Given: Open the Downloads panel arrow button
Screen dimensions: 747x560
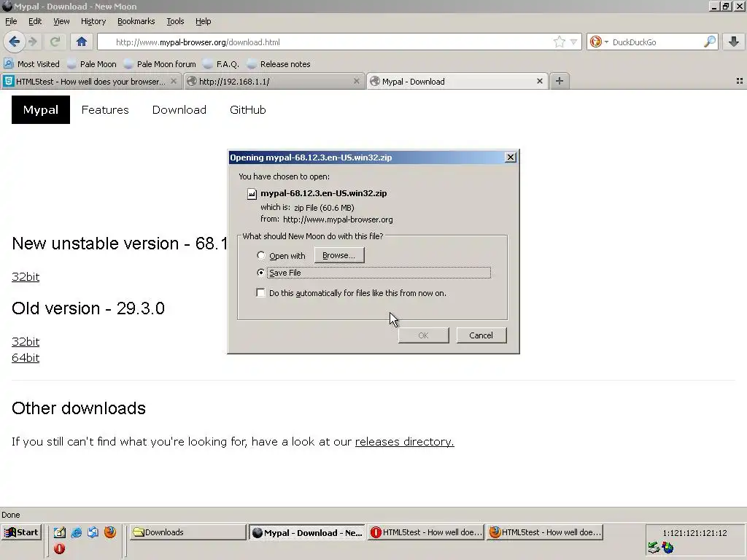Looking at the screenshot, I should point(734,42).
